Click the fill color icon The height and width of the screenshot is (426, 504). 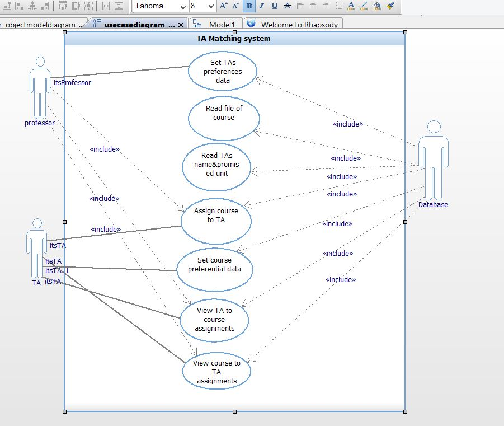[376, 6]
